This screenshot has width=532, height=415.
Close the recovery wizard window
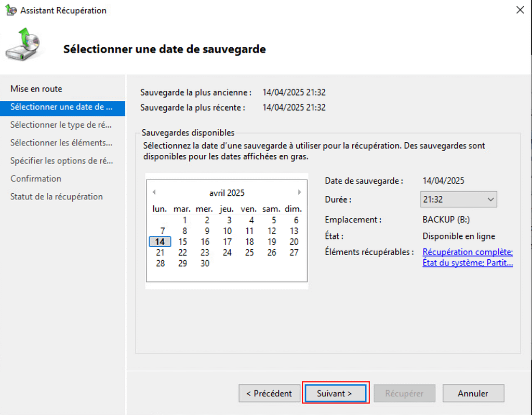click(x=520, y=10)
